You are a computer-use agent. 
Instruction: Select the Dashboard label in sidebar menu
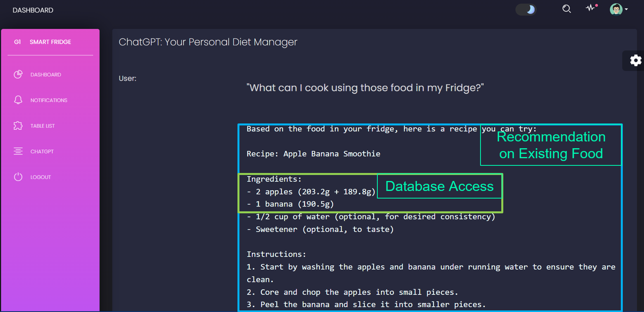[46, 75]
